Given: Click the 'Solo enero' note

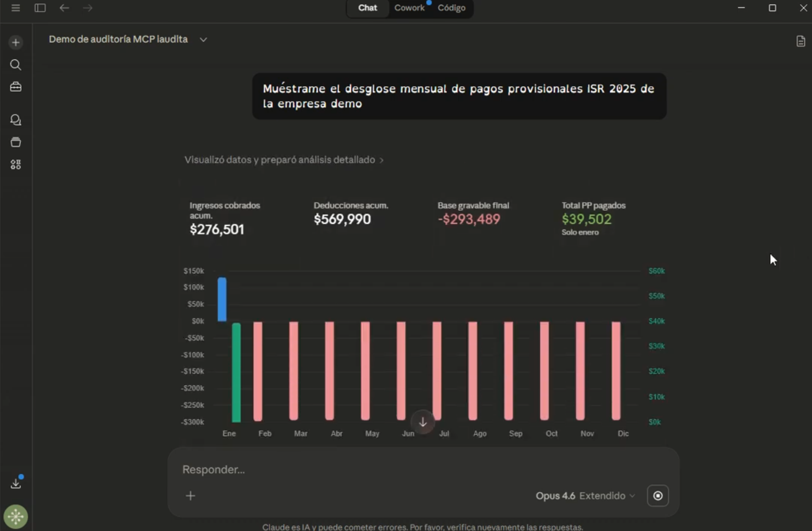Looking at the screenshot, I should [x=580, y=232].
